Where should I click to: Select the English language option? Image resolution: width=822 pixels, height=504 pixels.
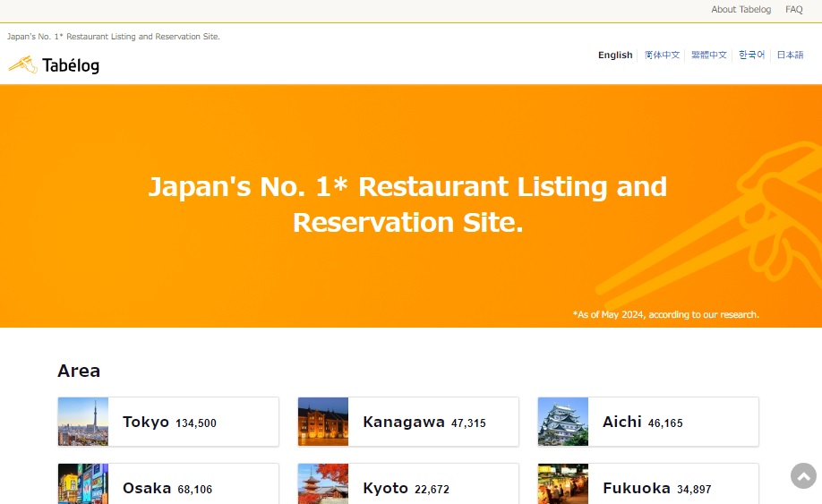click(615, 55)
